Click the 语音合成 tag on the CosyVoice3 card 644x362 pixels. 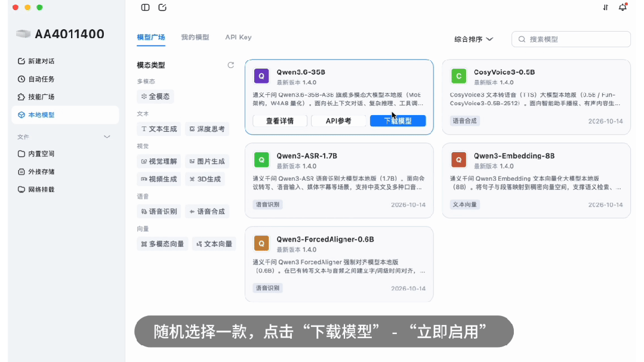pyautogui.click(x=464, y=120)
